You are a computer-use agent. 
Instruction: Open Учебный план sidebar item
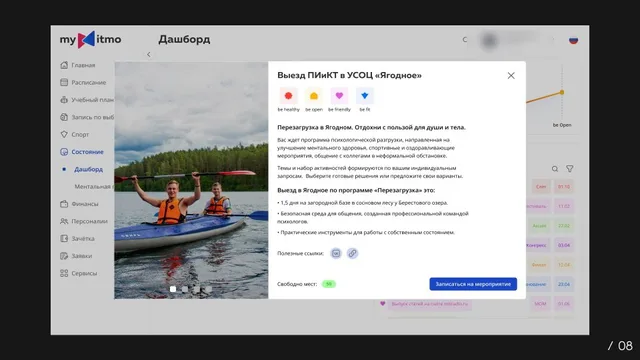[x=93, y=100]
